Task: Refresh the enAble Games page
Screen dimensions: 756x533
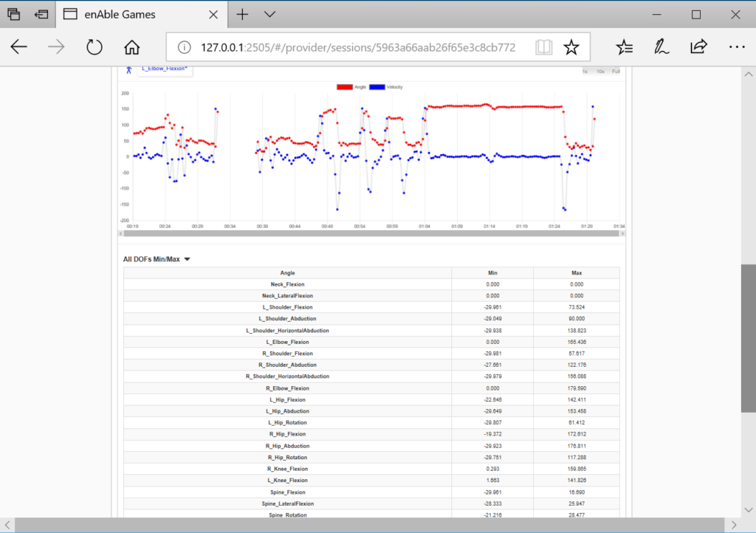Action: (x=94, y=47)
